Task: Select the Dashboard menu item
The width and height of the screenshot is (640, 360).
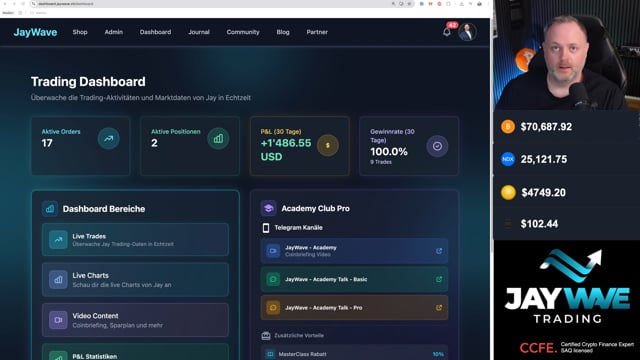Action: point(156,32)
